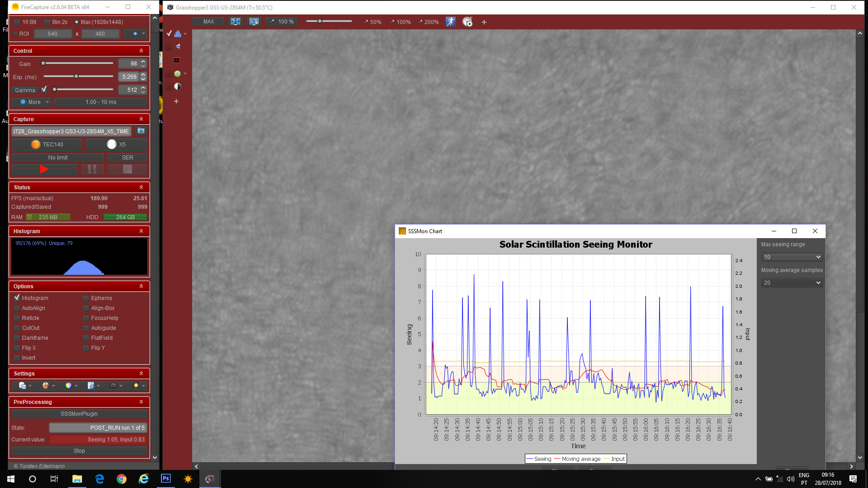This screenshot has width=868, height=488.
Task: Set zoom to 200%
Action: 429,22
